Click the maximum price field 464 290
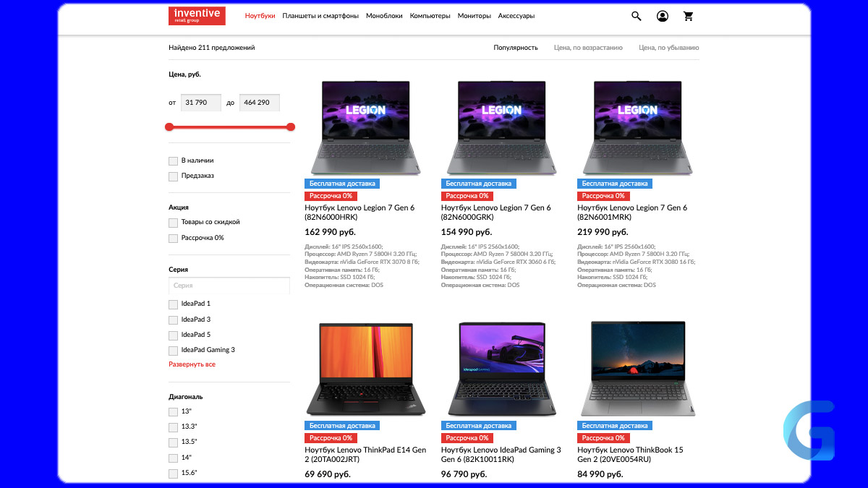 259,103
